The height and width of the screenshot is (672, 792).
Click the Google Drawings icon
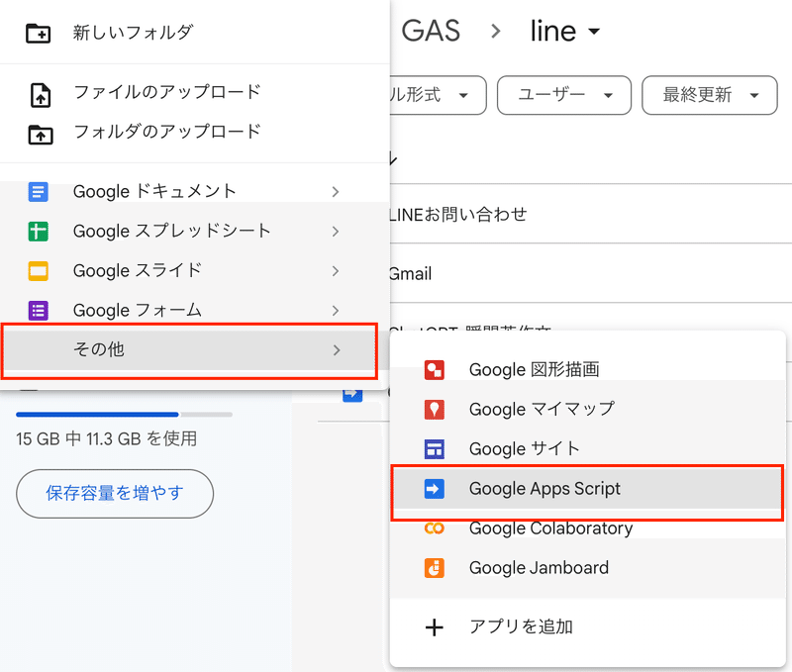434,370
